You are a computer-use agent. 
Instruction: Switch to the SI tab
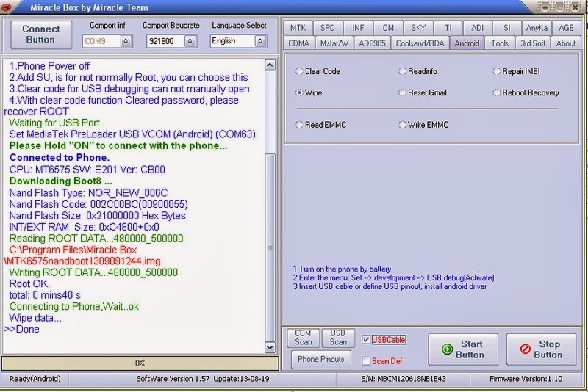pyautogui.click(x=507, y=28)
